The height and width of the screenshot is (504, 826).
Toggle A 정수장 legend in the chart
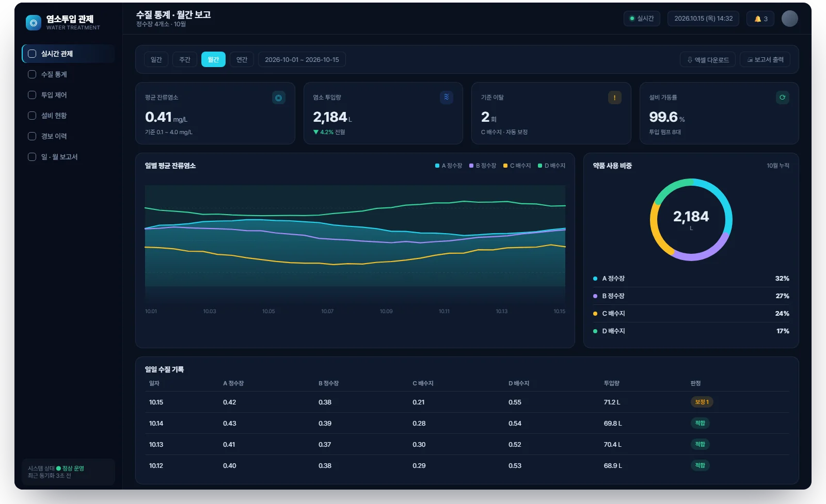tap(449, 166)
